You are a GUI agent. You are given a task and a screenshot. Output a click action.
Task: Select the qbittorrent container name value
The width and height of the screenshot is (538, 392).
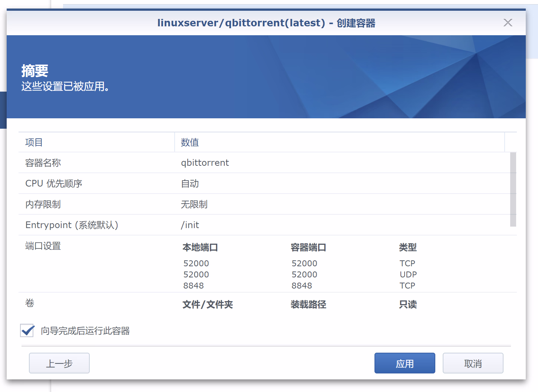(x=205, y=163)
